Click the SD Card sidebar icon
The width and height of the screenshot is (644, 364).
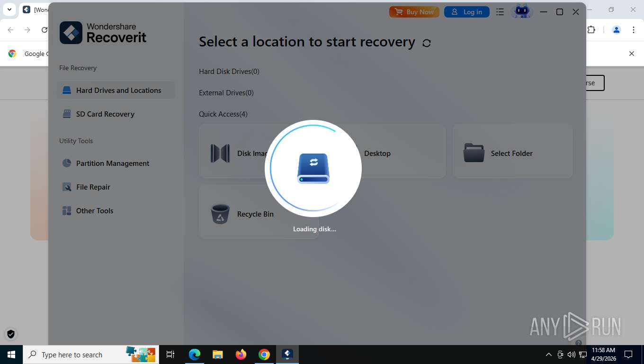(x=67, y=114)
